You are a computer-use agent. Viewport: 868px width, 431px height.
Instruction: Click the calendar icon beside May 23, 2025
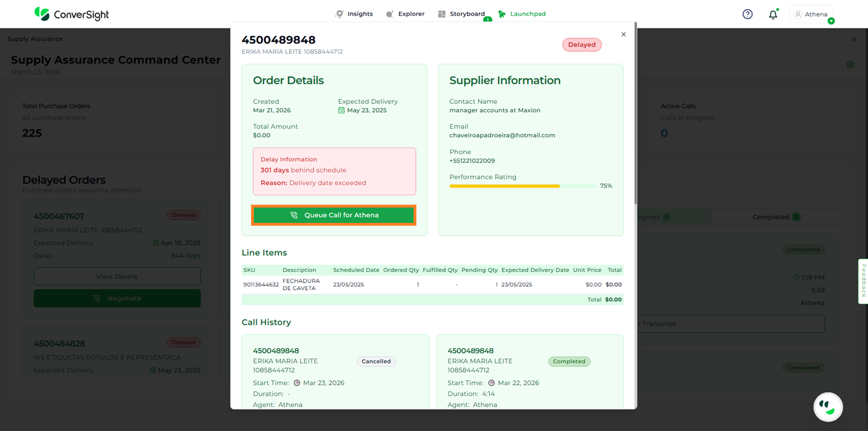341,110
